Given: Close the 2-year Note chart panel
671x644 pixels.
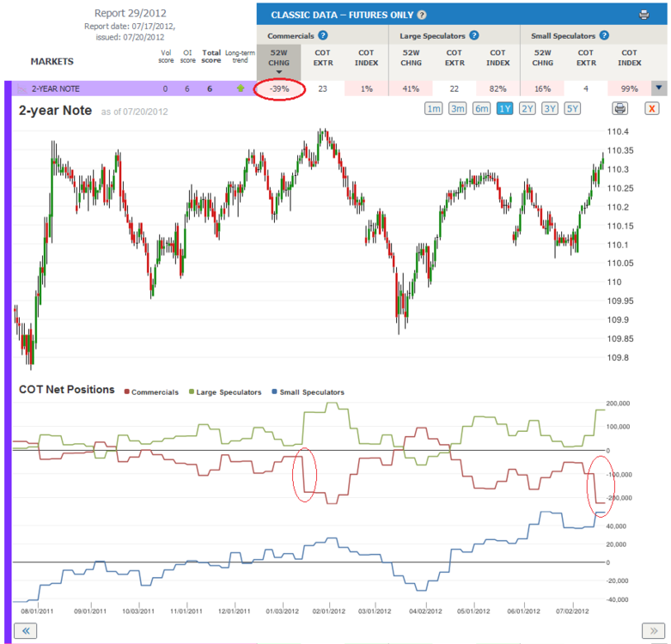Looking at the screenshot, I should (x=652, y=108).
